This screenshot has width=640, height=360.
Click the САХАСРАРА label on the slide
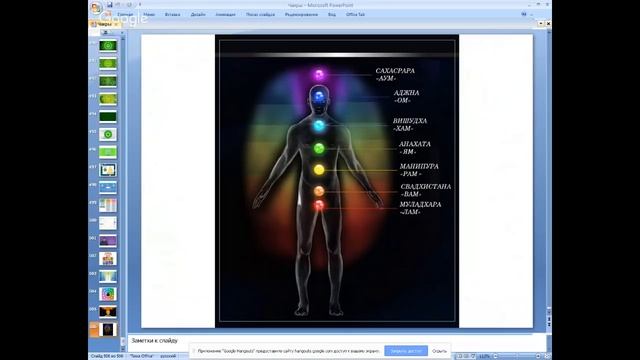[x=395, y=71]
